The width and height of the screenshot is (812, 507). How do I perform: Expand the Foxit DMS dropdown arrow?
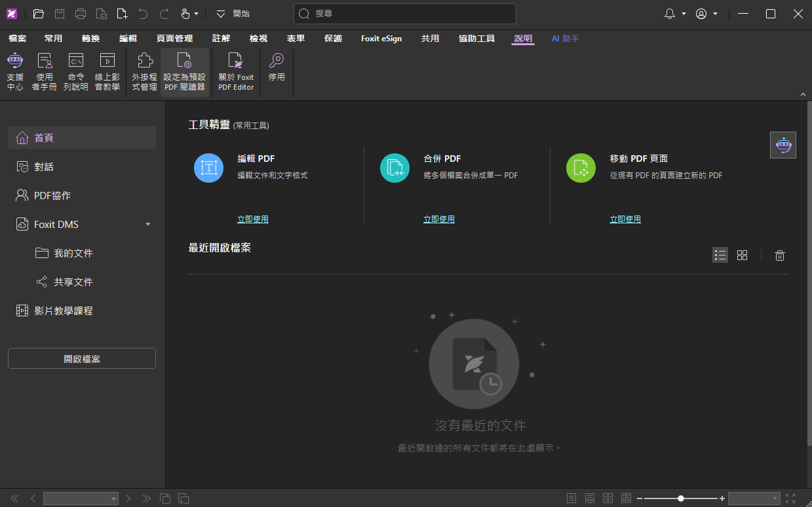[148, 225]
